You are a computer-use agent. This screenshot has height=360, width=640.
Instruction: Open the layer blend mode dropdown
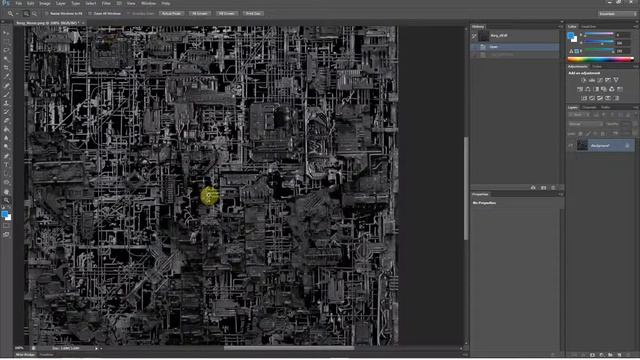[x=586, y=124]
